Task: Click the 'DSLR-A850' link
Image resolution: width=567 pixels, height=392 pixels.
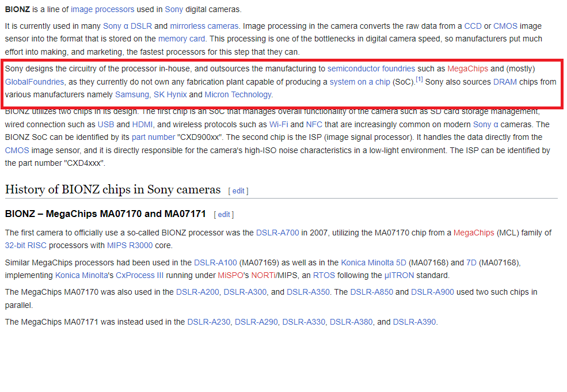Action: 372,292
